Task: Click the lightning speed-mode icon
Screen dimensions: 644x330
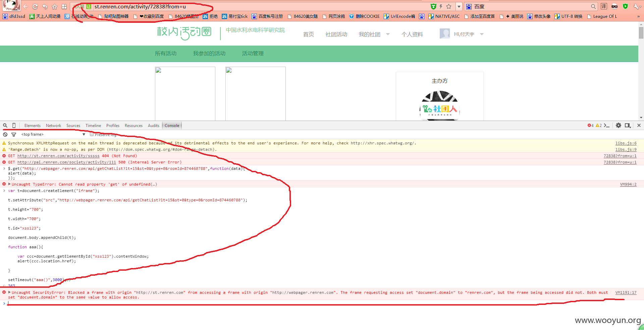Action: [441, 6]
